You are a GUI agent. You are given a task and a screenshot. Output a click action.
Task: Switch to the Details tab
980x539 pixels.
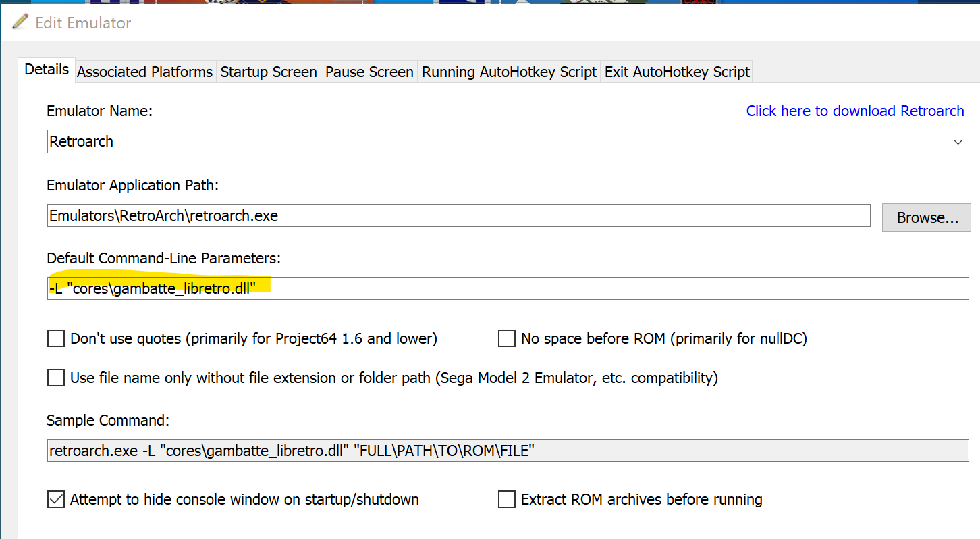pyautogui.click(x=47, y=70)
